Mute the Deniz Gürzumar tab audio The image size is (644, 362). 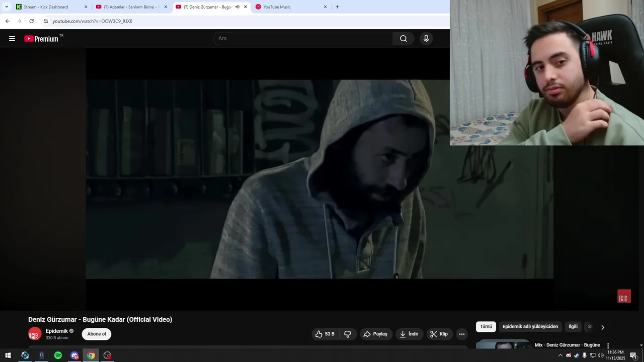[x=237, y=7]
